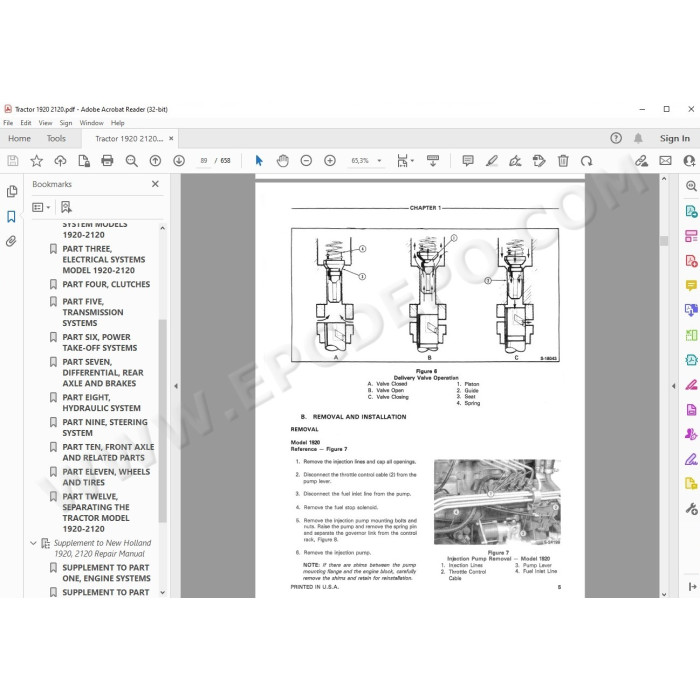700x700 pixels.
Task: Click document scroll up arrow
Action: click(x=664, y=179)
